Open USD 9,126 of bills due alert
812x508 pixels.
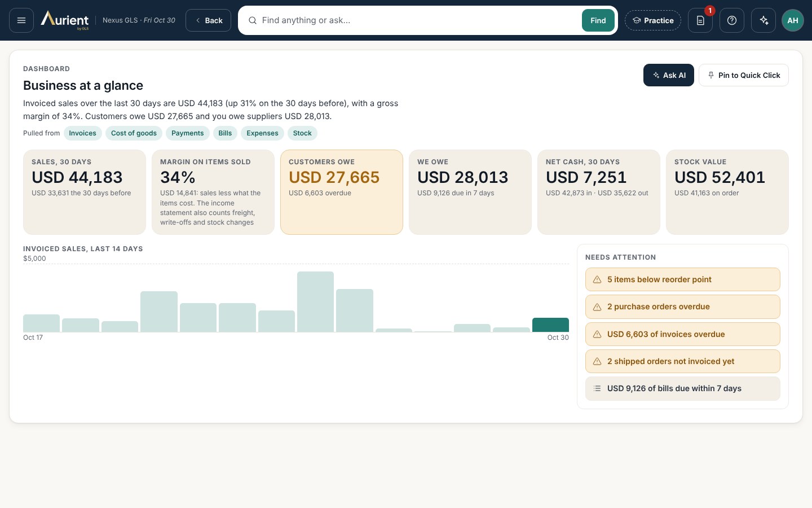point(683,388)
